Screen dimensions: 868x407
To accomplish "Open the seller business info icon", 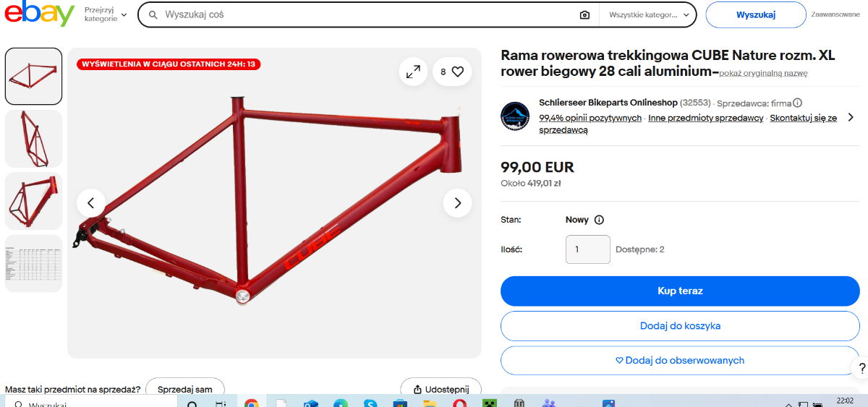I will [x=797, y=103].
